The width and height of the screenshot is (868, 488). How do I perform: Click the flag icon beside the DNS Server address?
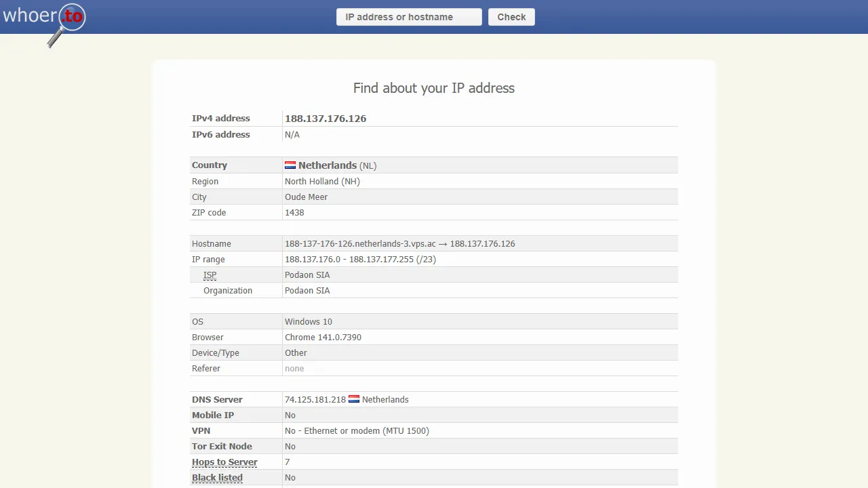pyautogui.click(x=353, y=399)
